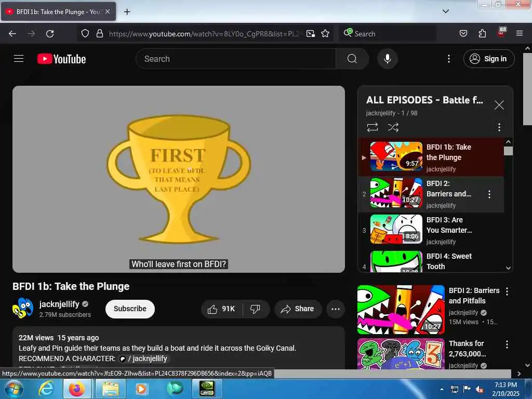Click the Share button

tap(298, 309)
